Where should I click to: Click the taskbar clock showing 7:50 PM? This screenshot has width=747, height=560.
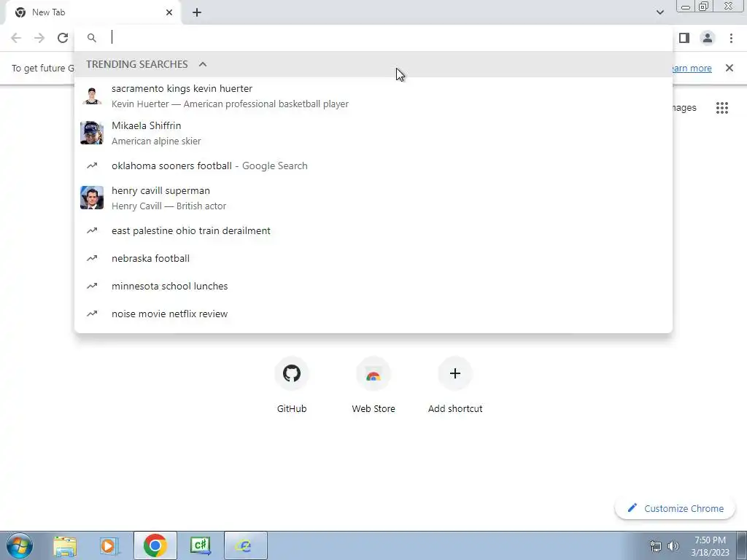(x=710, y=546)
